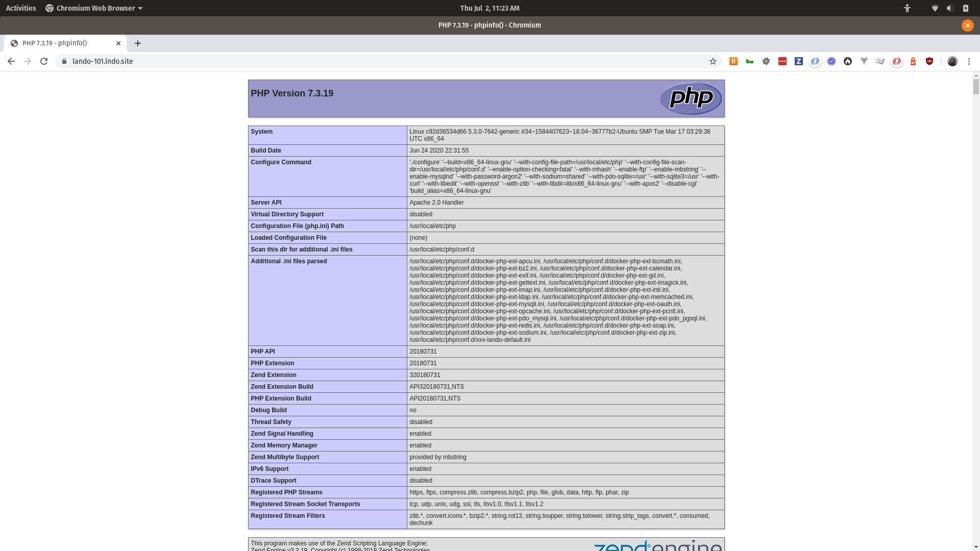Open the Chromium three-dot menu
This screenshot has height=551, width=980.
point(969,61)
